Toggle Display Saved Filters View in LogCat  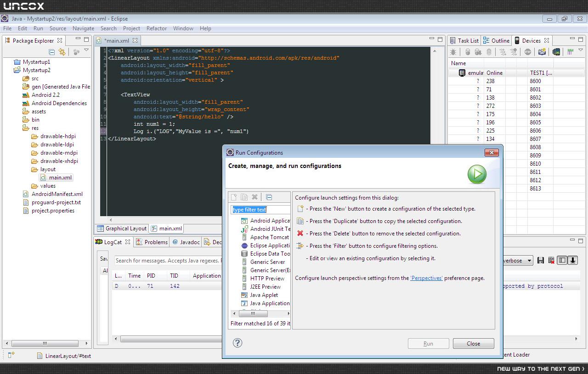coord(562,261)
